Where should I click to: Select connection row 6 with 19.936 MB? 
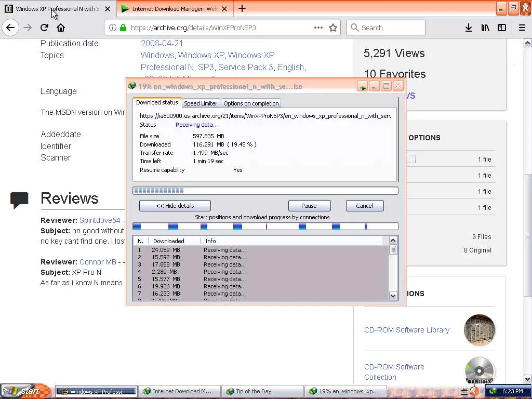(261, 286)
